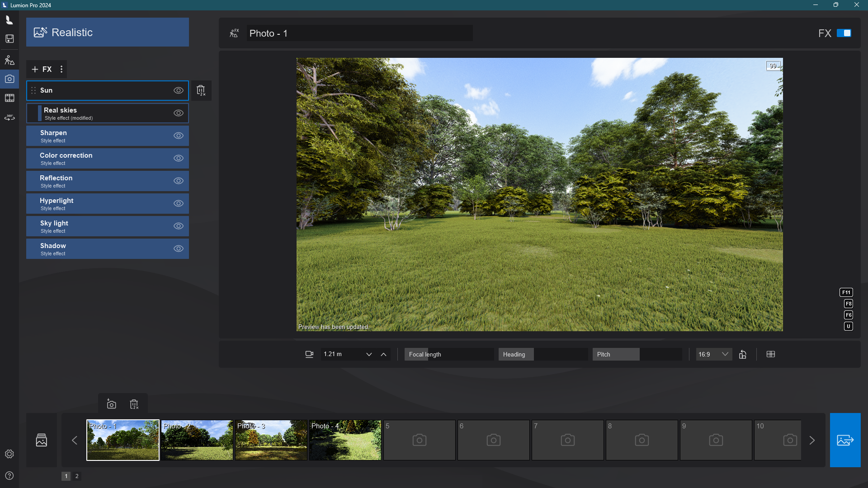Click the Focal length slider
The width and height of the screenshot is (868, 488).
pos(448,354)
